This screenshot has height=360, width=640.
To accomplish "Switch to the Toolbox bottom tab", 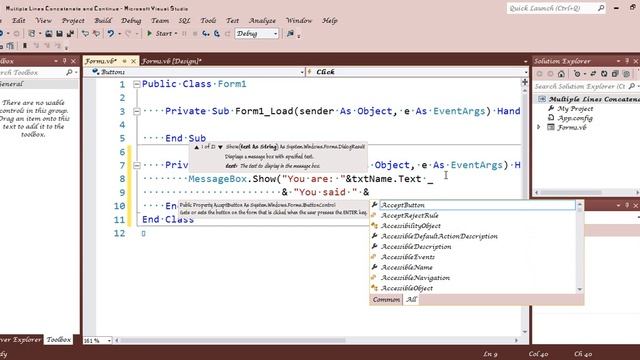I will click(58, 340).
